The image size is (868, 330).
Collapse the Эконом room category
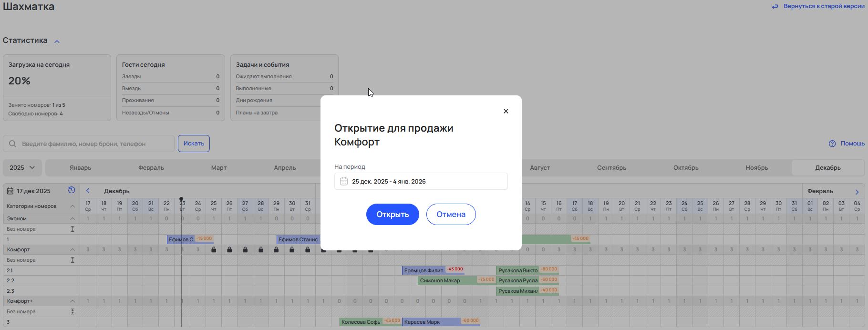tap(72, 219)
